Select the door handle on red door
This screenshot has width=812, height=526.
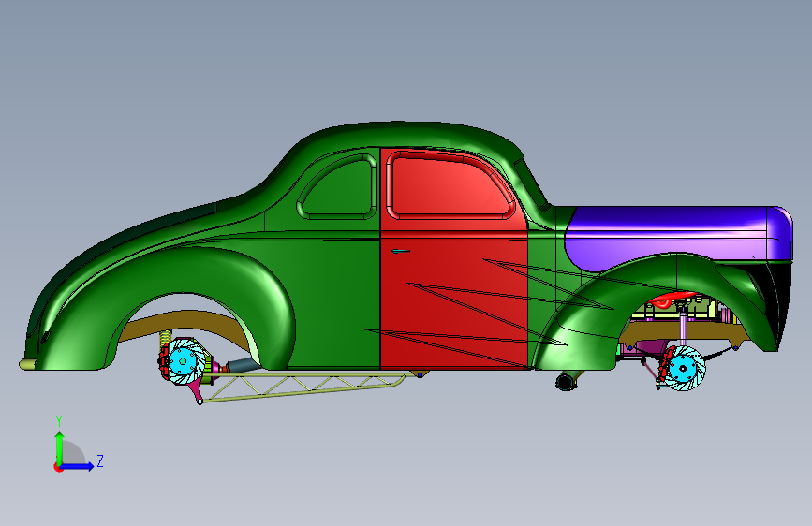[x=401, y=251]
